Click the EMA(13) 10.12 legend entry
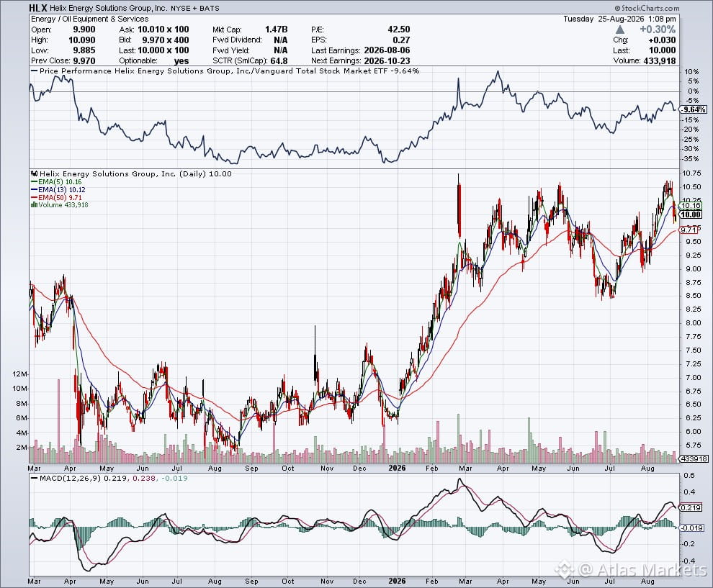This screenshot has height=588, width=713. (58, 189)
